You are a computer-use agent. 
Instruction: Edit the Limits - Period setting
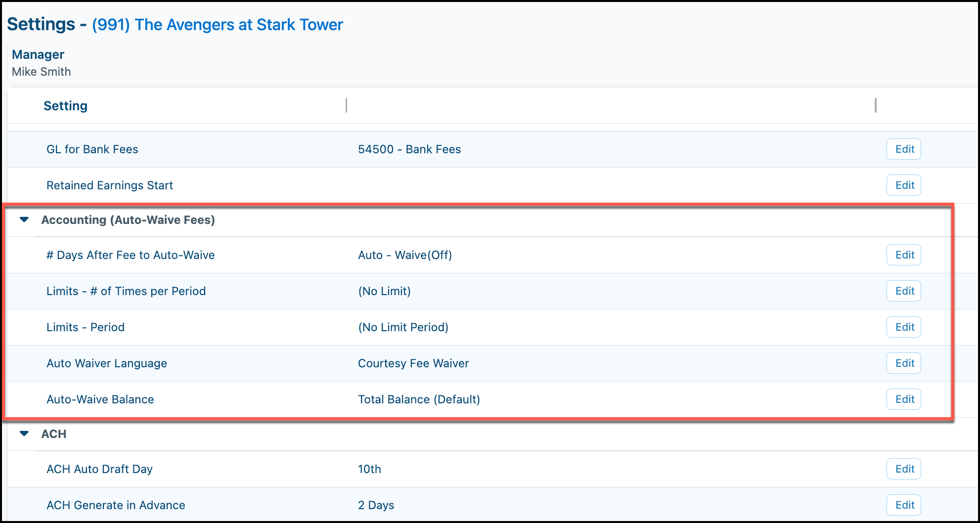(x=904, y=327)
